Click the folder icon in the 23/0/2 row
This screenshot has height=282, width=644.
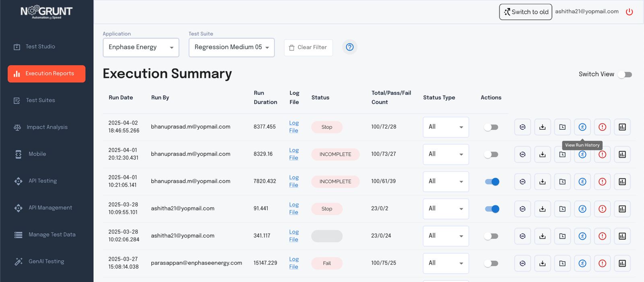pyautogui.click(x=562, y=209)
